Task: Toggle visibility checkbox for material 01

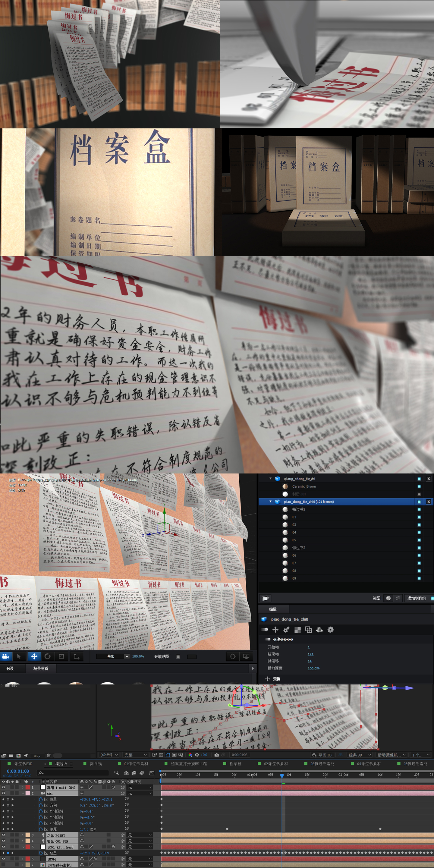Action: tap(419, 517)
